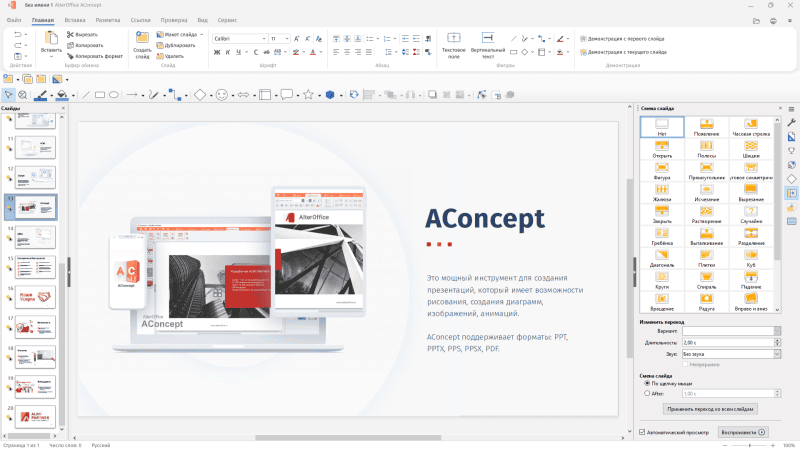Click Демонстрация с текущего слайда
This screenshot has height=450, width=800.
click(x=623, y=52)
